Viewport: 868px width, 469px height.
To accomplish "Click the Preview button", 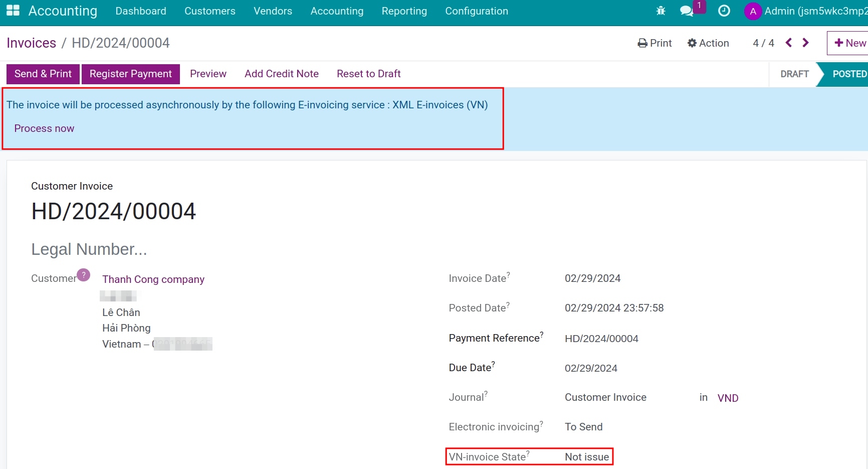I will click(x=208, y=74).
